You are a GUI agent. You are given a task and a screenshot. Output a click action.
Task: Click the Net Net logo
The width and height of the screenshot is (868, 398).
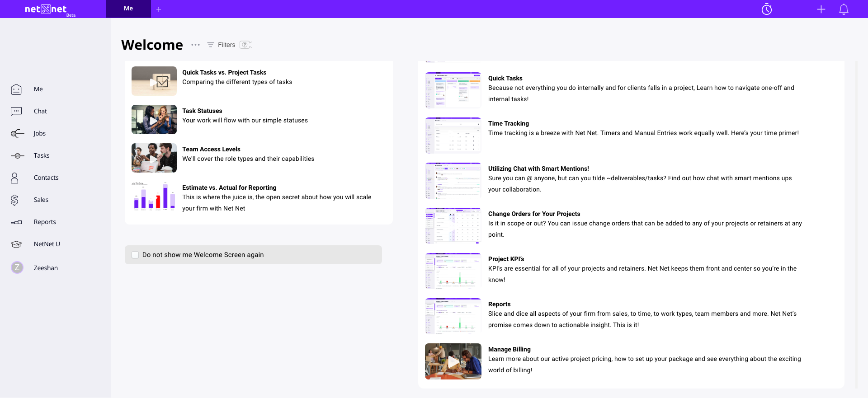tap(50, 9)
